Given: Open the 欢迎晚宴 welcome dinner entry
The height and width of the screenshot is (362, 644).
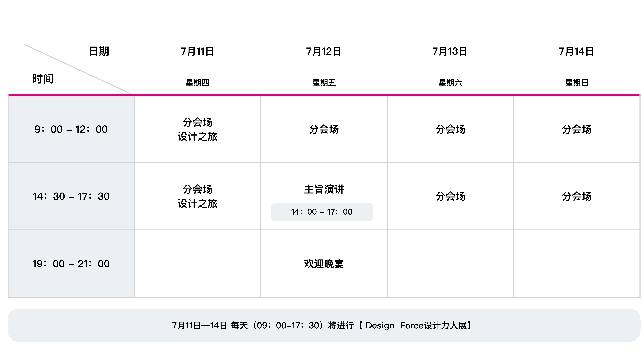Looking at the screenshot, I should (324, 264).
